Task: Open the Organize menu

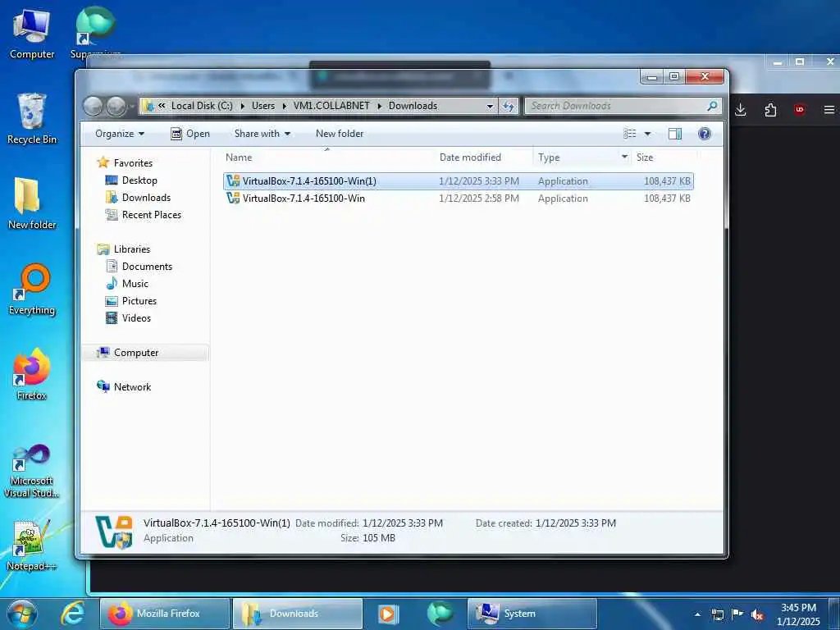Action: pyautogui.click(x=120, y=134)
